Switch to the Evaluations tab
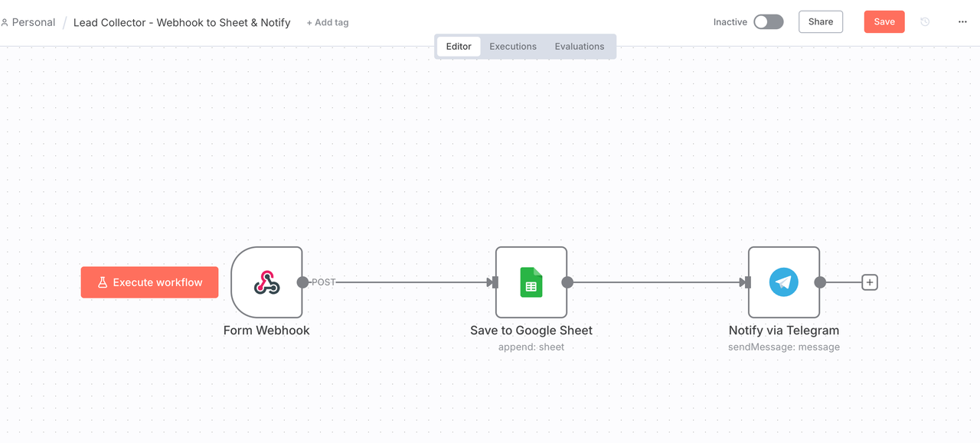 pos(579,46)
